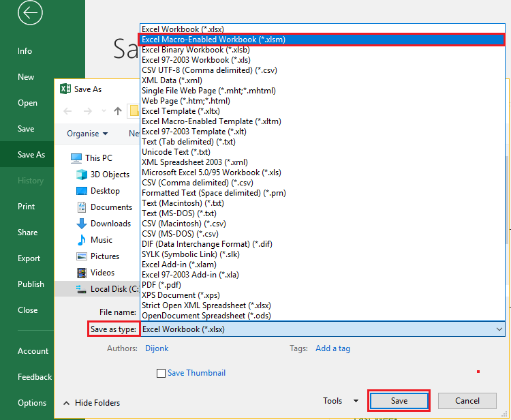Choose Text (MS-DOS) (*.txt)
This screenshot has width=511, height=420.
click(x=323, y=213)
